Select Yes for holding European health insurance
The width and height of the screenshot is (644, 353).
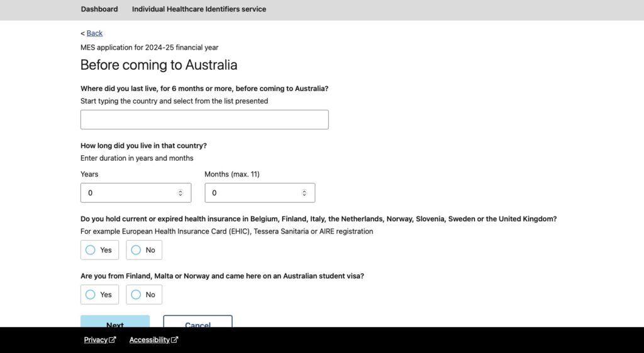tap(99, 250)
